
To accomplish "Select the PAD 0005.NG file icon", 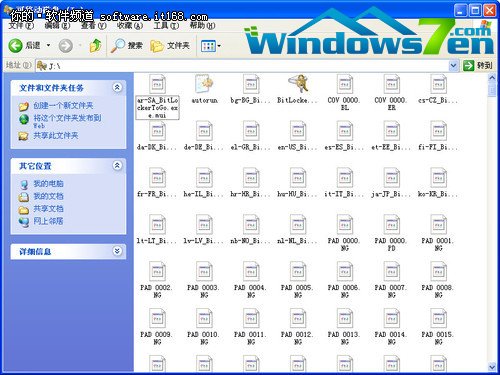I will pos(298,271).
